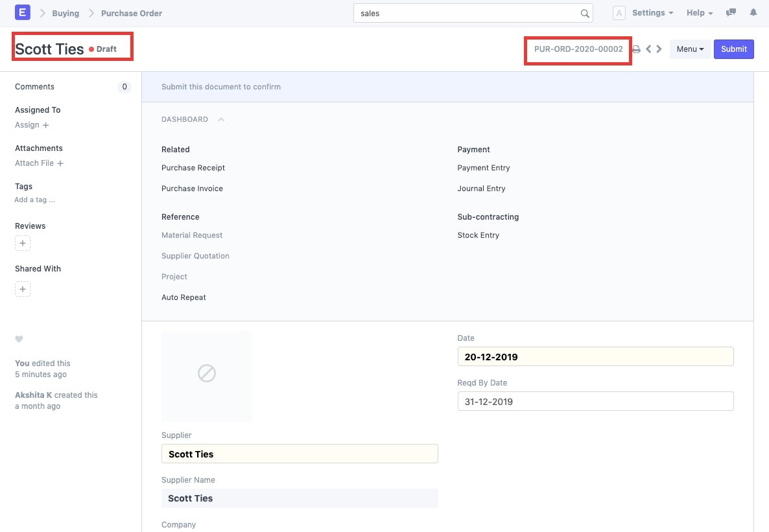Open the Purchase Receipt link

pos(193,168)
